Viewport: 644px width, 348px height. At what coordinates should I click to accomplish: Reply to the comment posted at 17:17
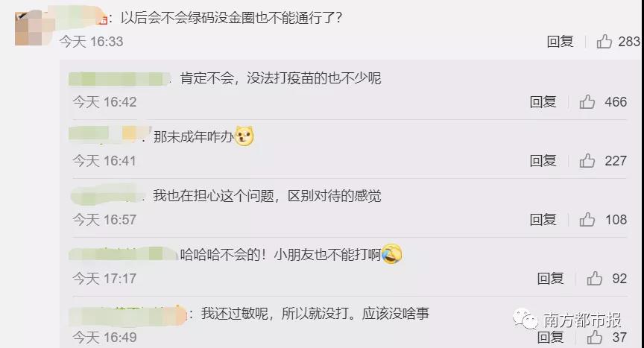550,278
